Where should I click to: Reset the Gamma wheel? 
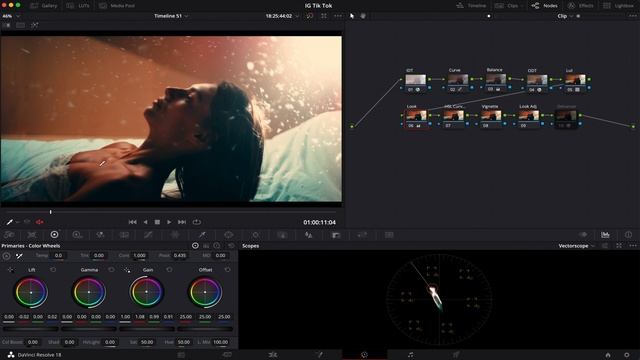(x=111, y=270)
